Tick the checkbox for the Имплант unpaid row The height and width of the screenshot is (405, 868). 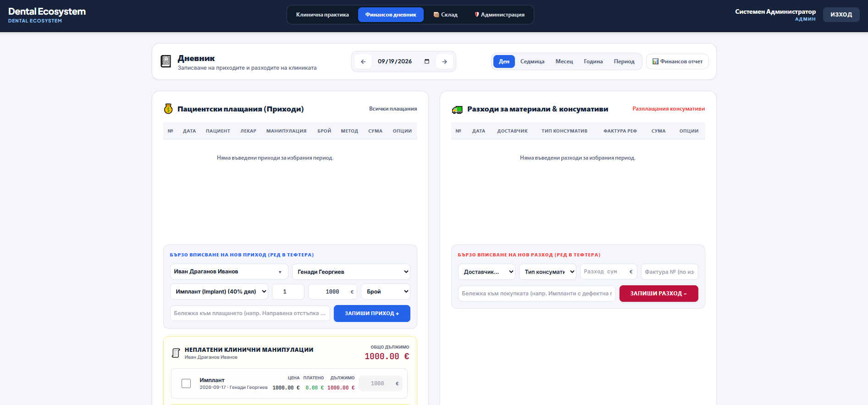(x=186, y=383)
